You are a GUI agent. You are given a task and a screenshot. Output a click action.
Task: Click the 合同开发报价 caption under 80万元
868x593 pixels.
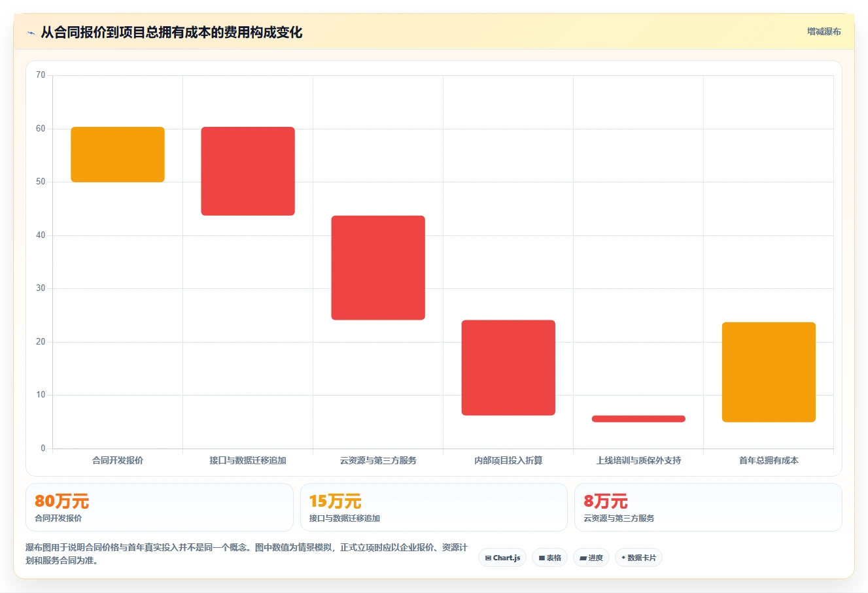(x=58, y=518)
